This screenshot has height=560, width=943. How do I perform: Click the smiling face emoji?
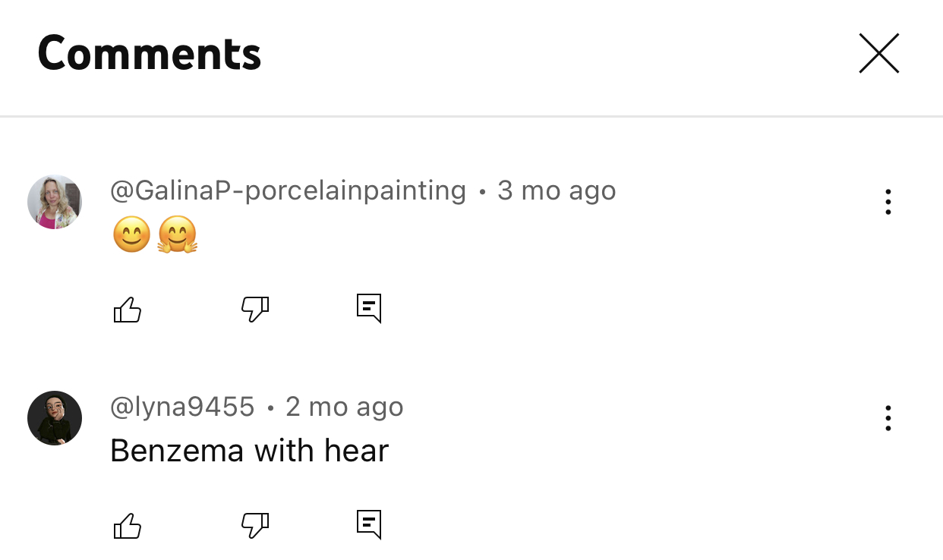coord(131,234)
